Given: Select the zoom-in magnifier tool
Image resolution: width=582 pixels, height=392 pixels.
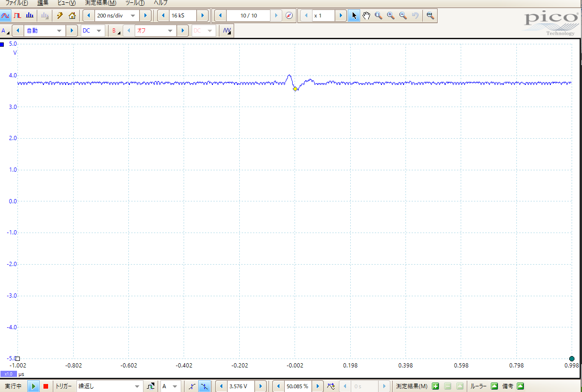Looking at the screenshot, I should [391, 16].
